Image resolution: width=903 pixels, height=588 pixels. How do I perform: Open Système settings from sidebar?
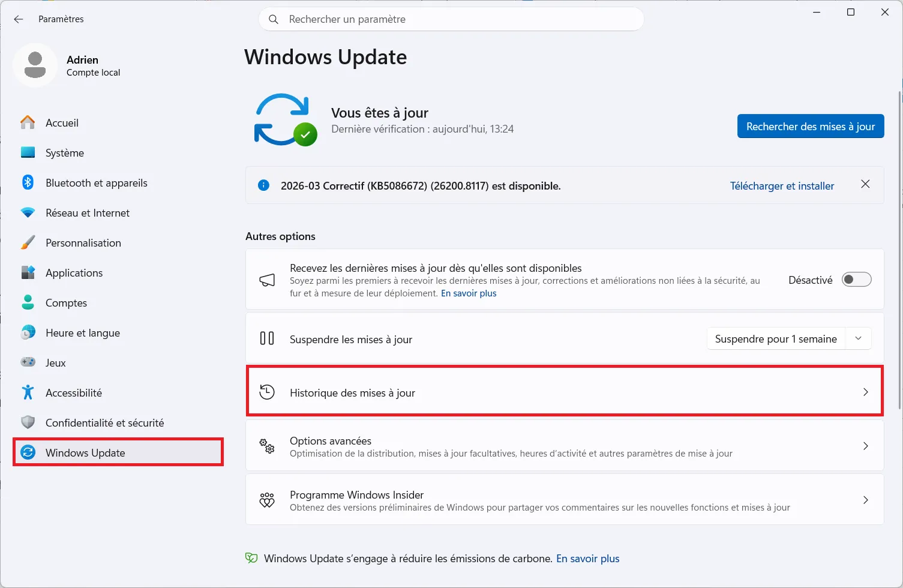tap(64, 152)
